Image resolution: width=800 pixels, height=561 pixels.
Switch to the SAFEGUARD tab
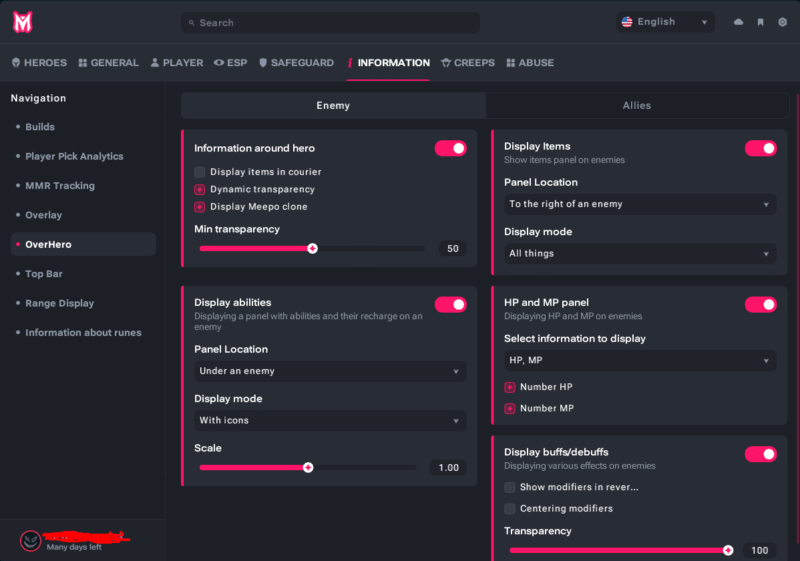pyautogui.click(x=296, y=63)
